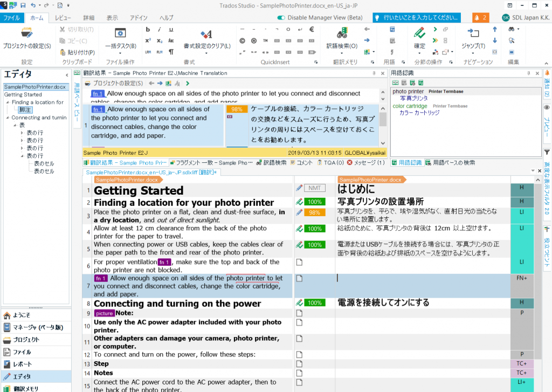This screenshot has height=392, width=552.
Task: Collapse the 脚注 node in the tree
Action: 25,109
